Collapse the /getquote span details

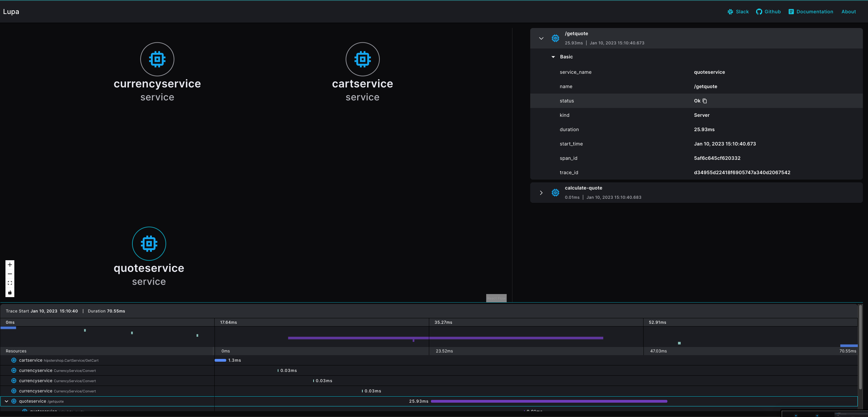[x=541, y=38]
